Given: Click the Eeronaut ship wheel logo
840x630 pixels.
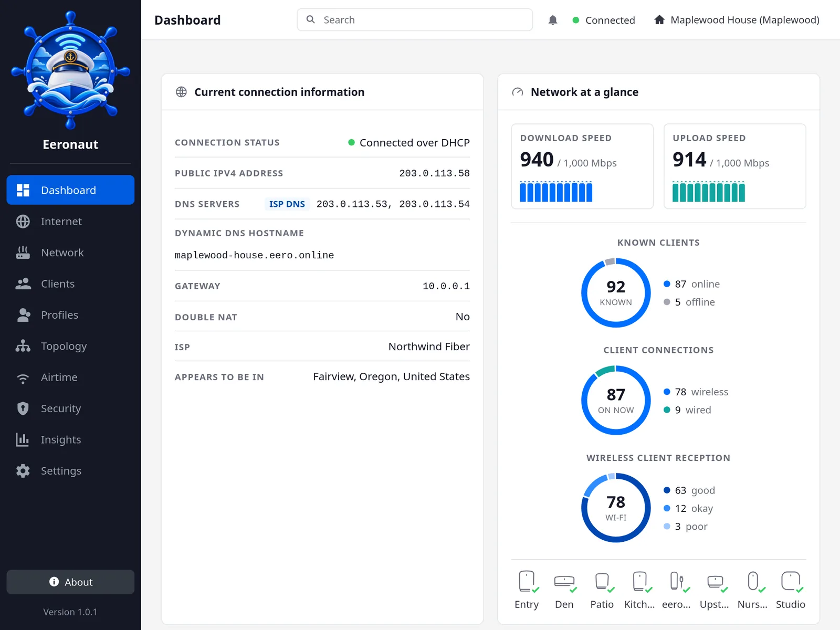Looking at the screenshot, I should [x=70, y=70].
